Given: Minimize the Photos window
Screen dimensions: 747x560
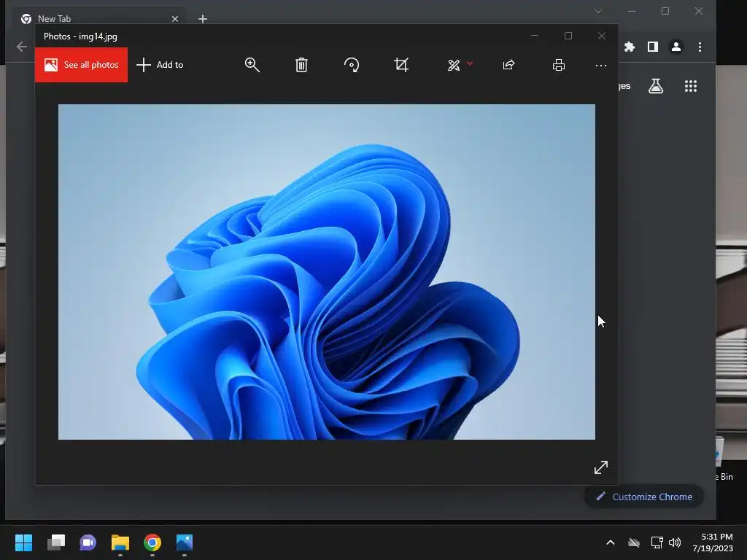Looking at the screenshot, I should pyautogui.click(x=535, y=36).
